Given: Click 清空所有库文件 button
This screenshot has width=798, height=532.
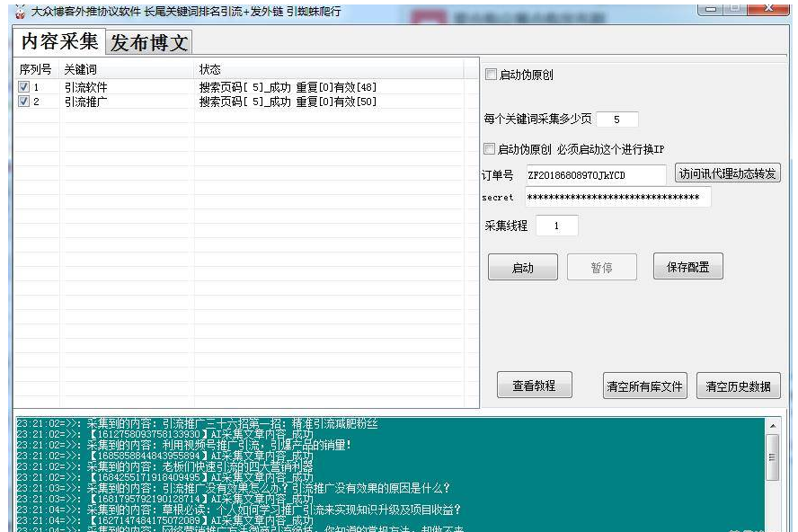Looking at the screenshot, I should pyautogui.click(x=644, y=386).
